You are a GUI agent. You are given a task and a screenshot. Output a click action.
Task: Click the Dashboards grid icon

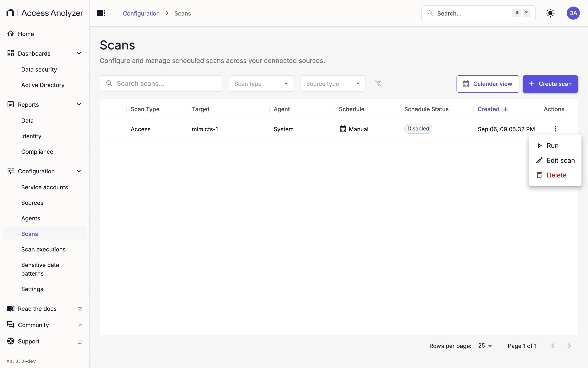click(10, 53)
